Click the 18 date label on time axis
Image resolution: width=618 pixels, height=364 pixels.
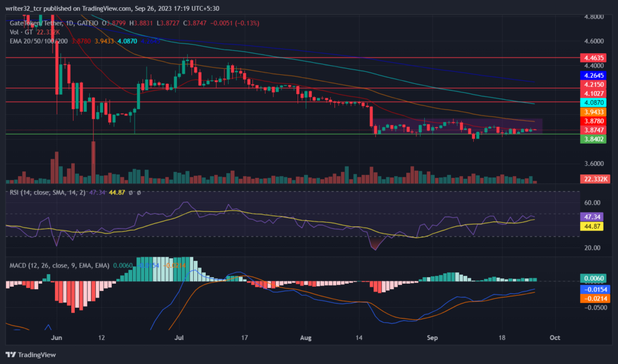point(502,338)
